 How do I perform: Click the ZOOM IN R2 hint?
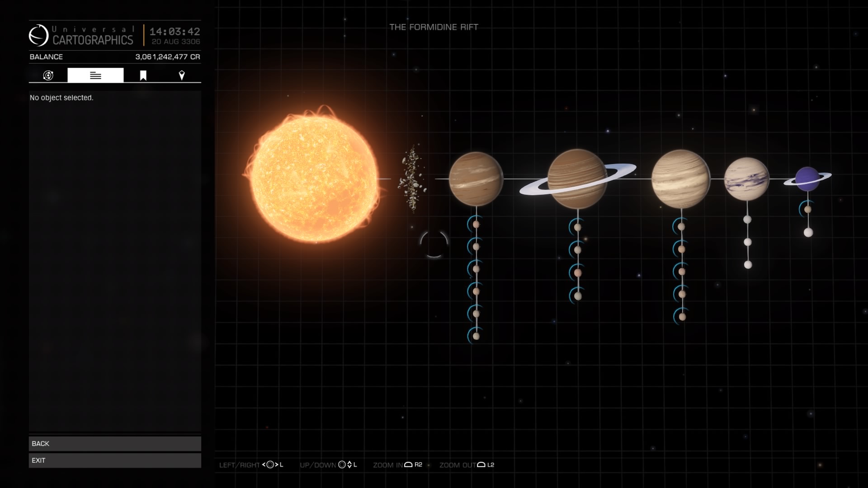(x=397, y=465)
